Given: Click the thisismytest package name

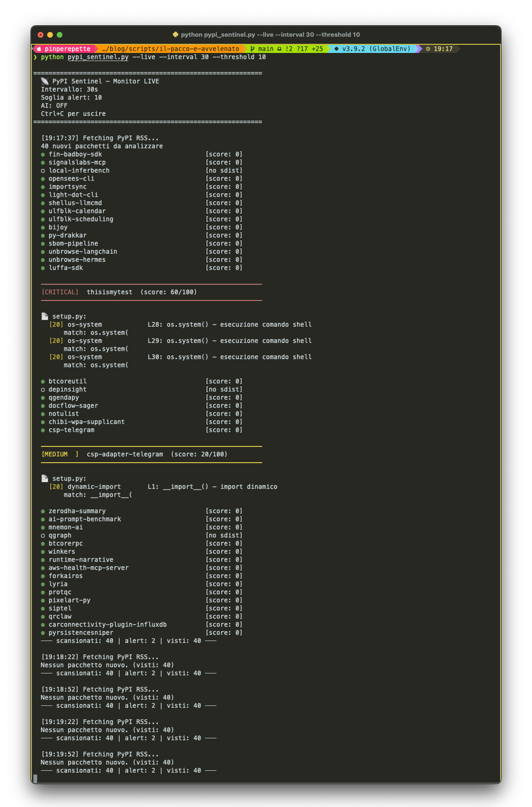Looking at the screenshot, I should pyautogui.click(x=110, y=292).
